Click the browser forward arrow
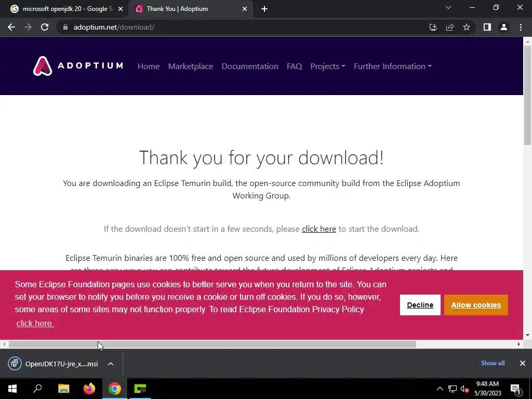532x399 pixels. (28, 27)
